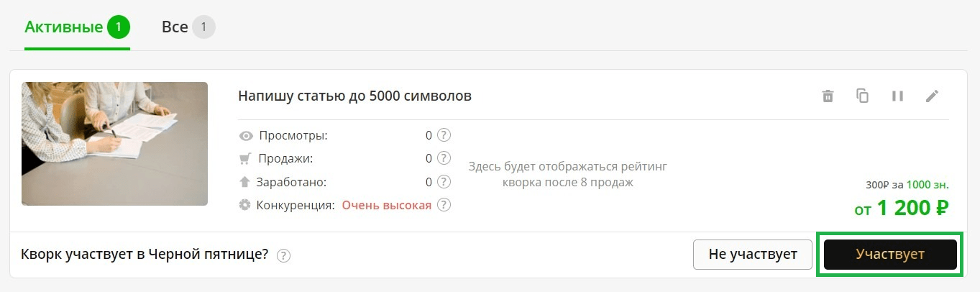Duplicate the kwork with copy icon
The image size is (980, 292).
tap(863, 96)
